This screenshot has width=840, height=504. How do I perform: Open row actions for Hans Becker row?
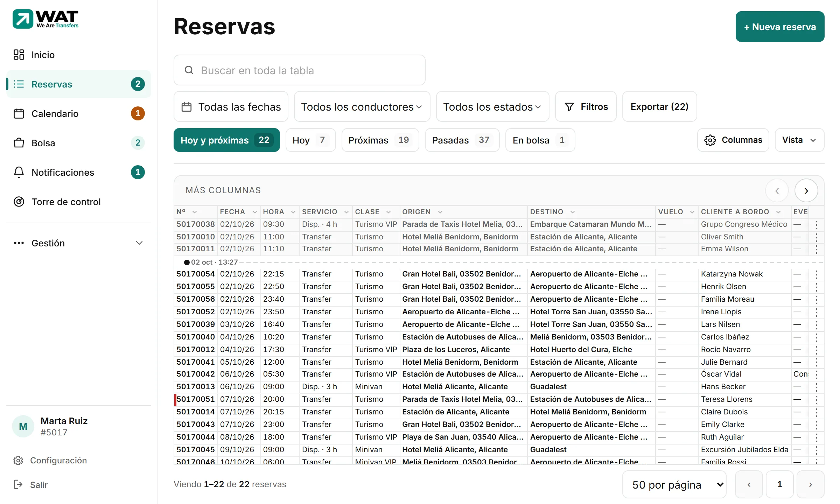(817, 387)
